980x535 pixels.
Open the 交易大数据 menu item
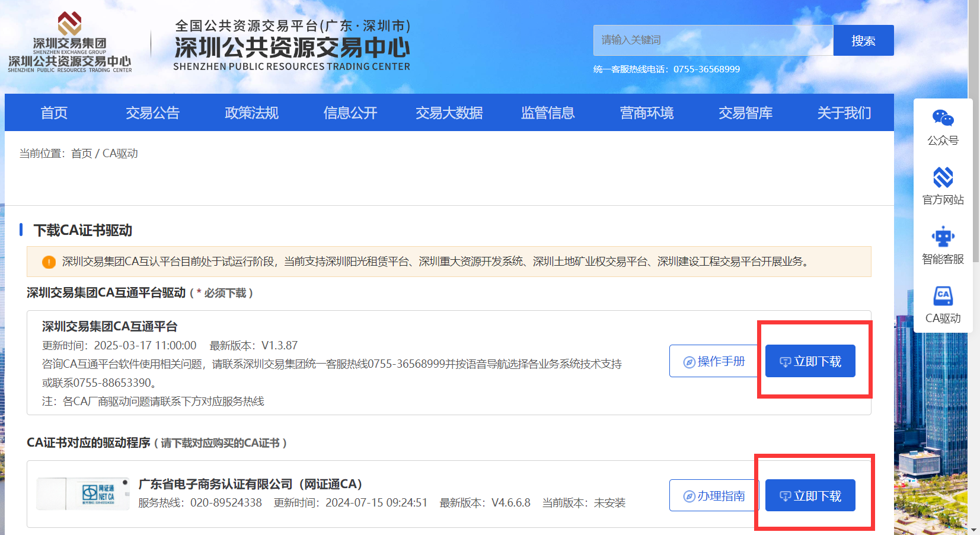(449, 113)
